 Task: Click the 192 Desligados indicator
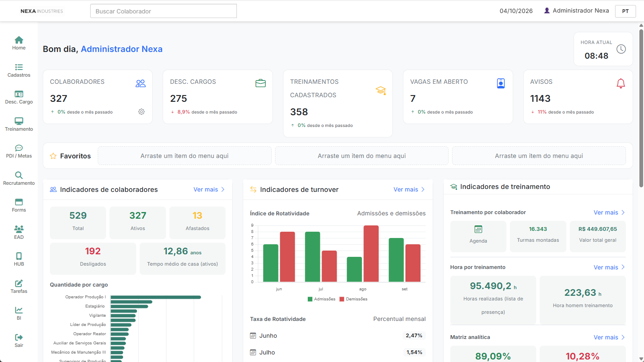93,259
